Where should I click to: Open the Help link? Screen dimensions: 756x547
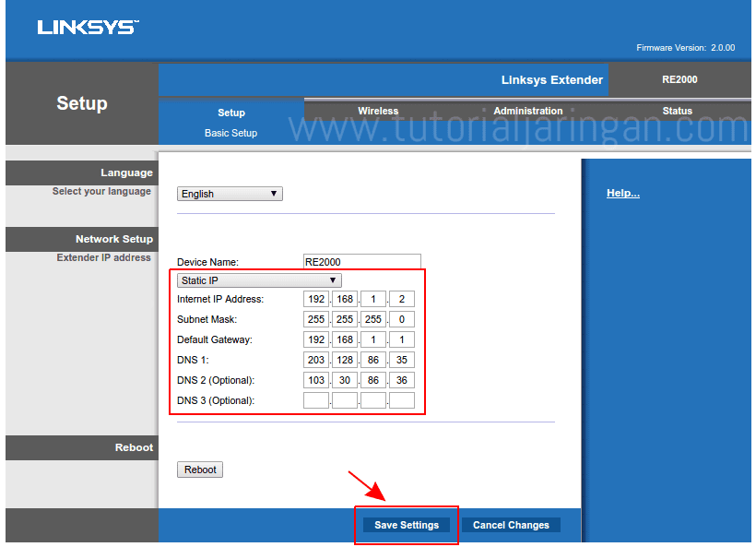click(625, 193)
